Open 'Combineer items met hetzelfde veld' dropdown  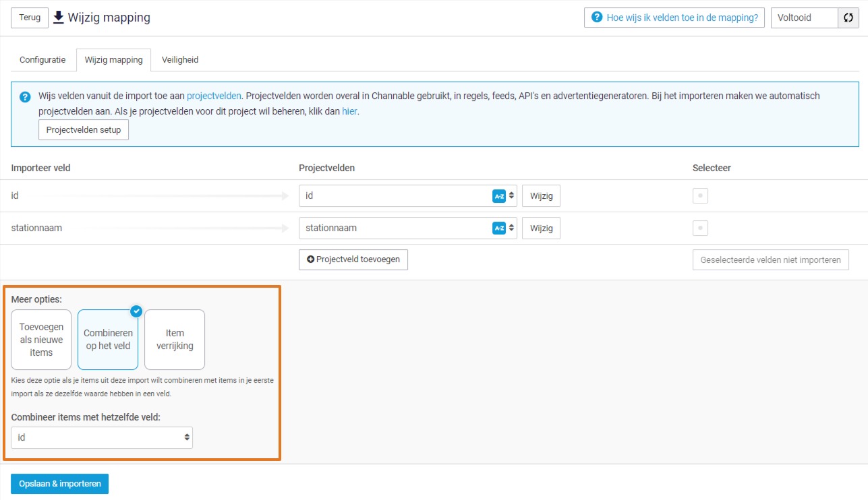pos(102,437)
